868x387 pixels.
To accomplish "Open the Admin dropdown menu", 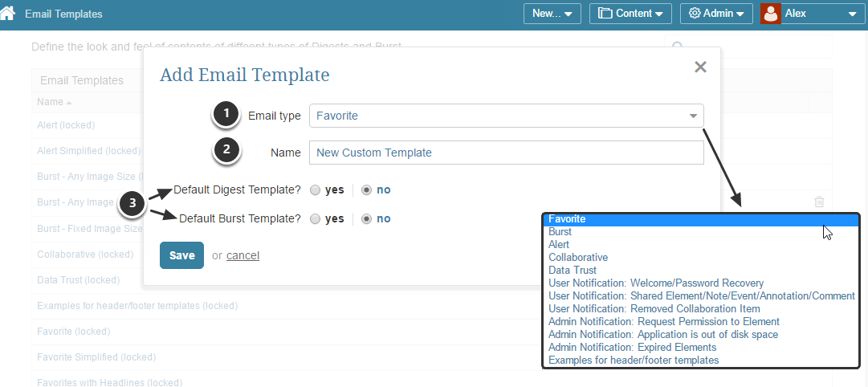I will [716, 14].
